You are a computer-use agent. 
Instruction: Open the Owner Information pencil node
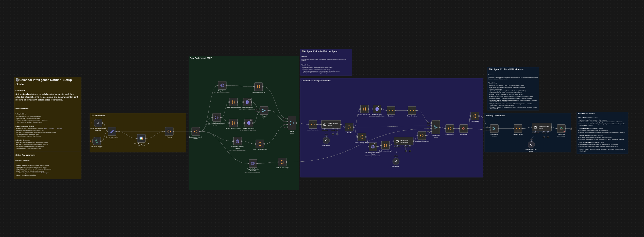point(112,131)
